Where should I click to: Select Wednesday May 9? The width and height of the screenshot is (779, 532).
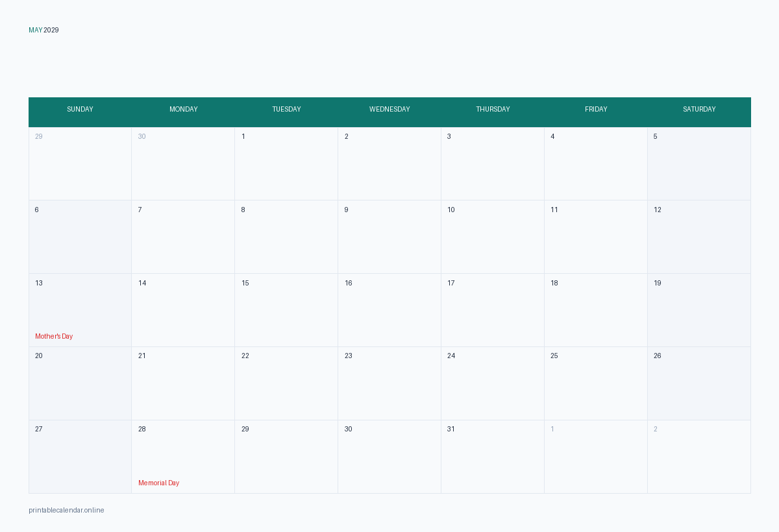coord(389,237)
